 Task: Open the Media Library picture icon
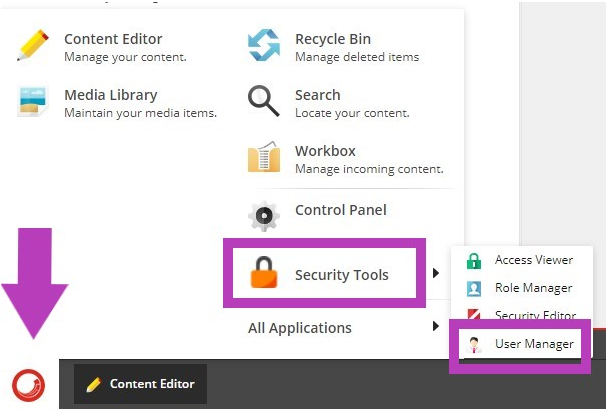click(33, 101)
